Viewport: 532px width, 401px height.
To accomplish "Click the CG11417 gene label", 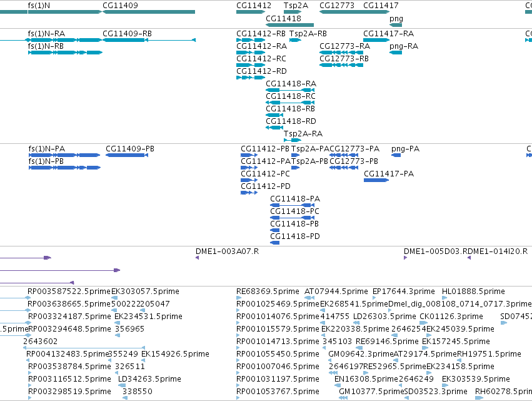I will 381,6.
